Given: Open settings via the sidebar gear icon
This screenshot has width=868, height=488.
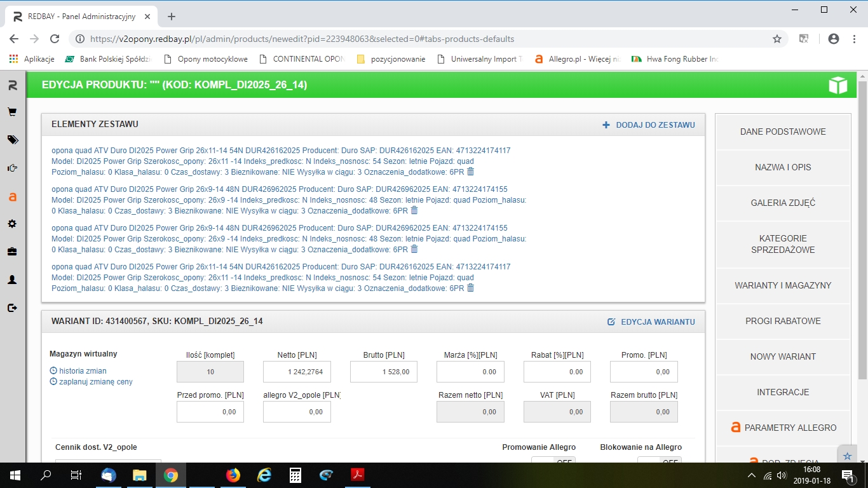Looking at the screenshot, I should (12, 224).
